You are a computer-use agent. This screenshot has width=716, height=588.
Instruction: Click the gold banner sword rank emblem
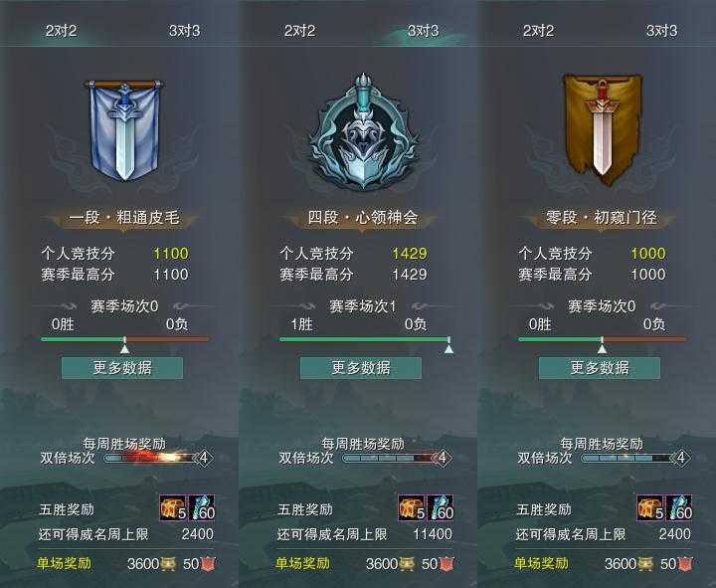tap(602, 129)
